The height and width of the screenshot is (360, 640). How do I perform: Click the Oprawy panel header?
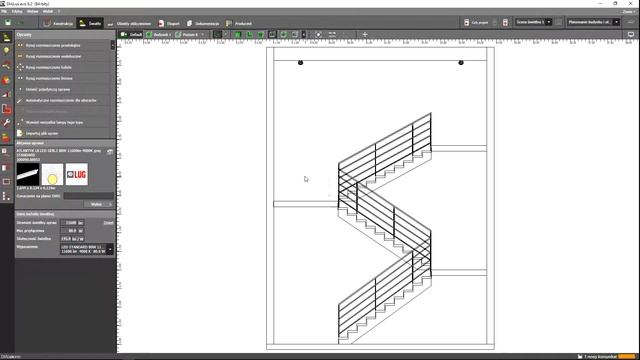pyautogui.click(x=65, y=35)
